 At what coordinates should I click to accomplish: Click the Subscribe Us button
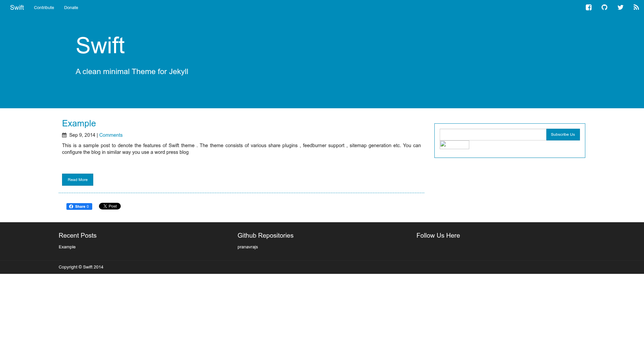click(563, 134)
